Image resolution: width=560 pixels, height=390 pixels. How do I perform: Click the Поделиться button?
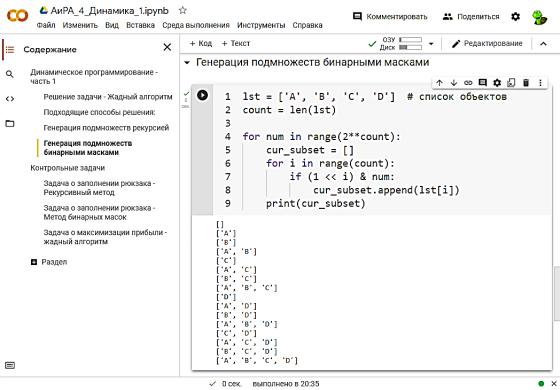click(471, 16)
